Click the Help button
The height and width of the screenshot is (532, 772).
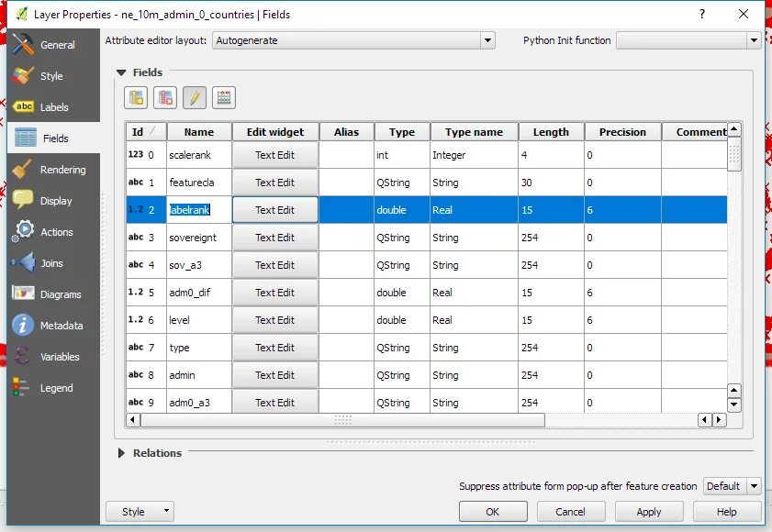tap(727, 511)
